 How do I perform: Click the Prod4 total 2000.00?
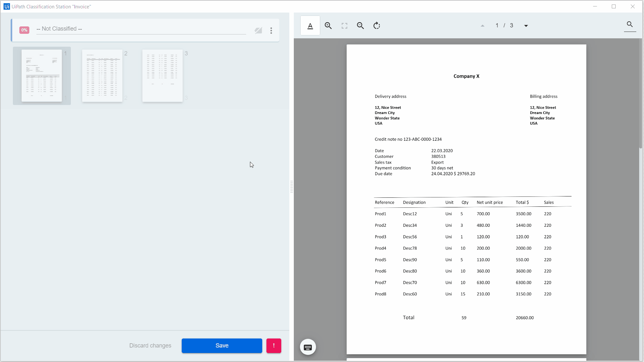[524, 248]
